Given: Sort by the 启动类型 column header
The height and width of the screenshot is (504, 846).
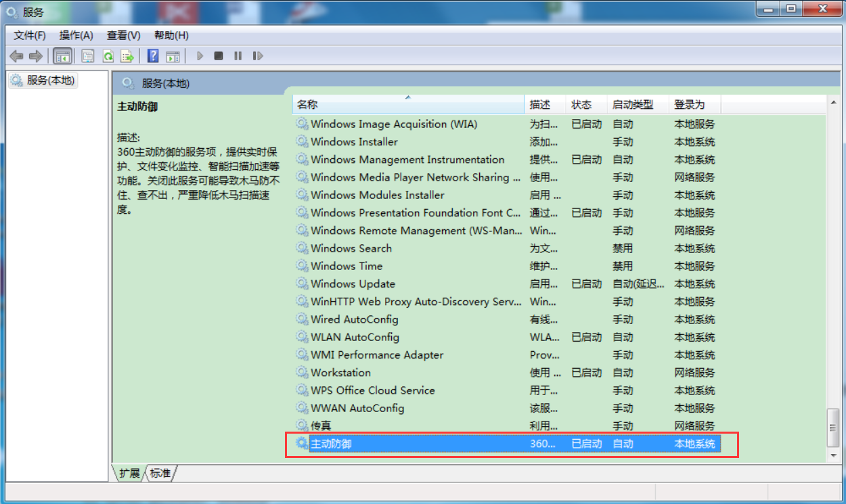Looking at the screenshot, I should pos(638,104).
